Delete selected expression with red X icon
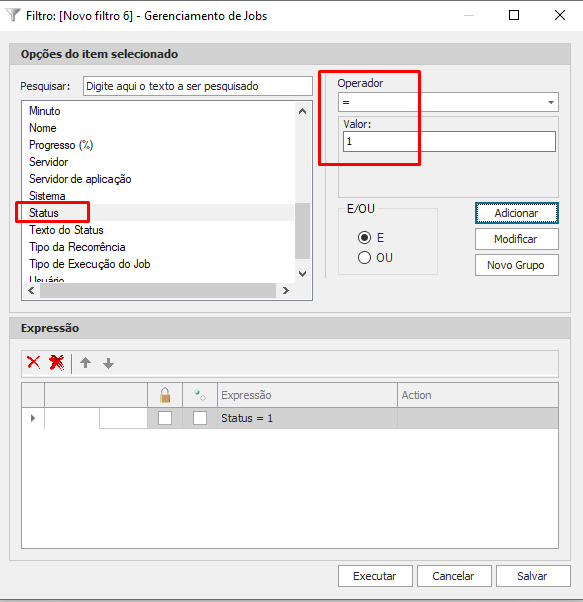Screen dimensions: 583x602 click(34, 362)
